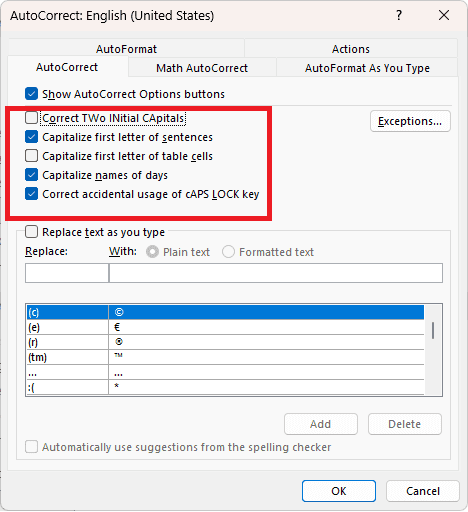468x512 pixels.
Task: Switch to the AutoFormat tab
Action: tap(126, 49)
